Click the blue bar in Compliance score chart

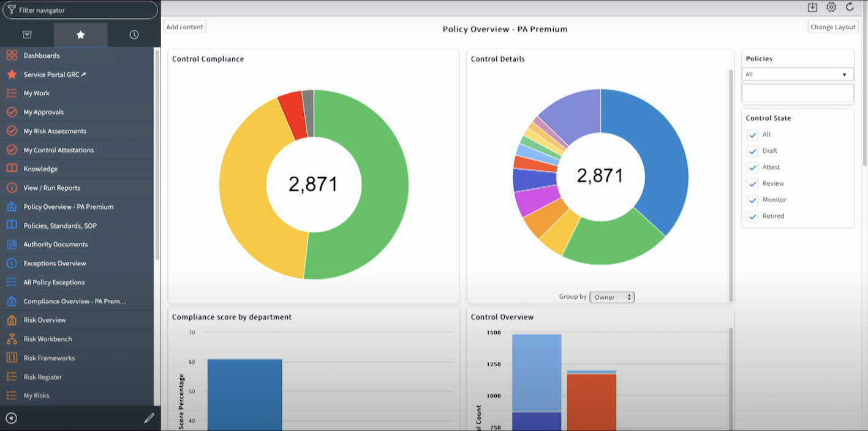pos(244,395)
